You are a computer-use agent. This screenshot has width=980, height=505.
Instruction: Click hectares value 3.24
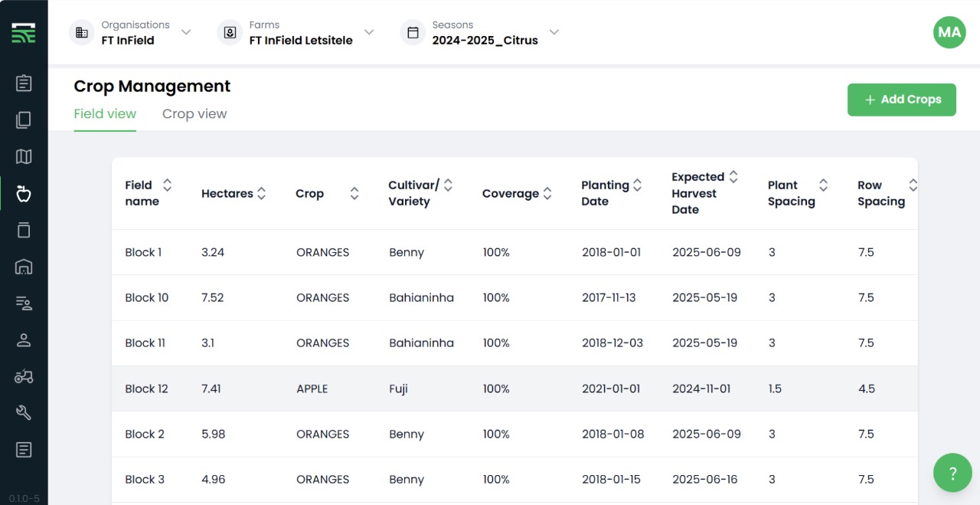coord(213,252)
